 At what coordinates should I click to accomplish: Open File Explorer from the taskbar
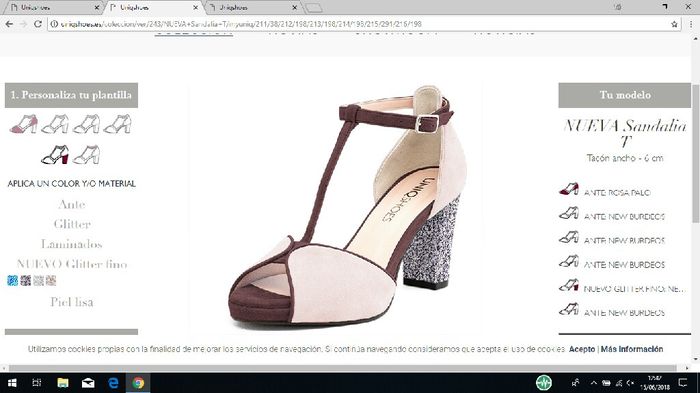click(62, 383)
